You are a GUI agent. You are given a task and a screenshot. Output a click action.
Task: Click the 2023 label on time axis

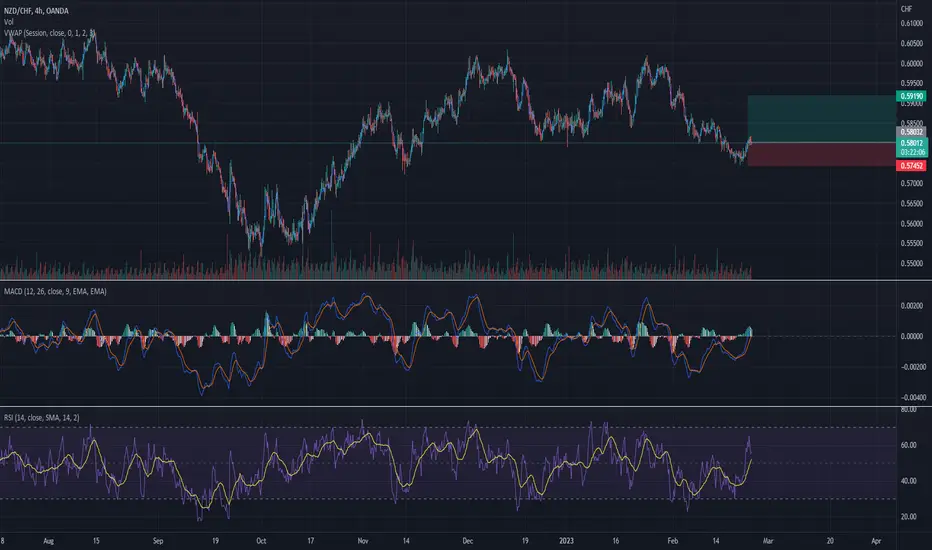pyautogui.click(x=566, y=540)
